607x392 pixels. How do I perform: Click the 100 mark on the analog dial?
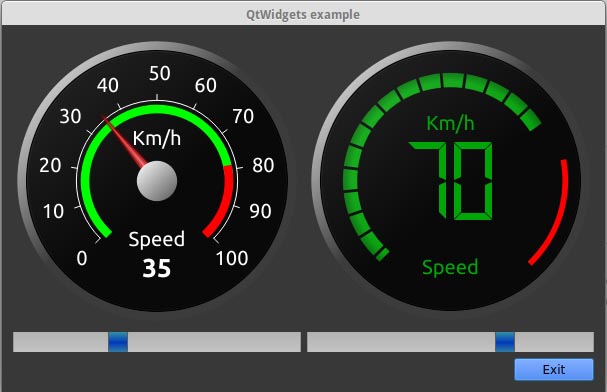click(x=232, y=258)
